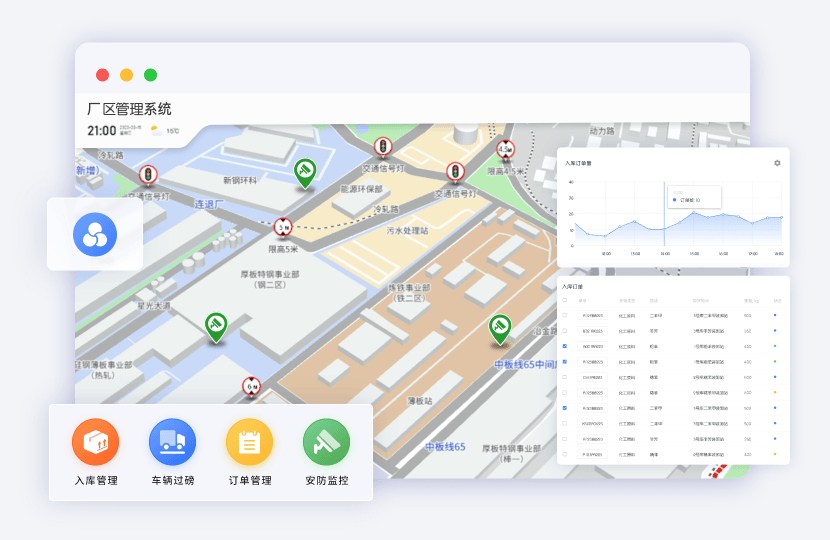Launch the 安防监控 security camera icon

coord(326,441)
